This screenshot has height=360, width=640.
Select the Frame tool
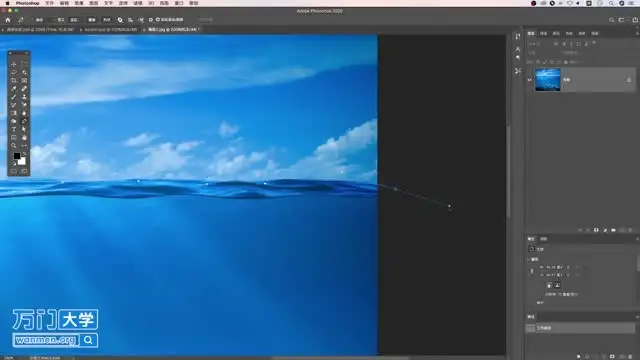pyautogui.click(x=24, y=80)
